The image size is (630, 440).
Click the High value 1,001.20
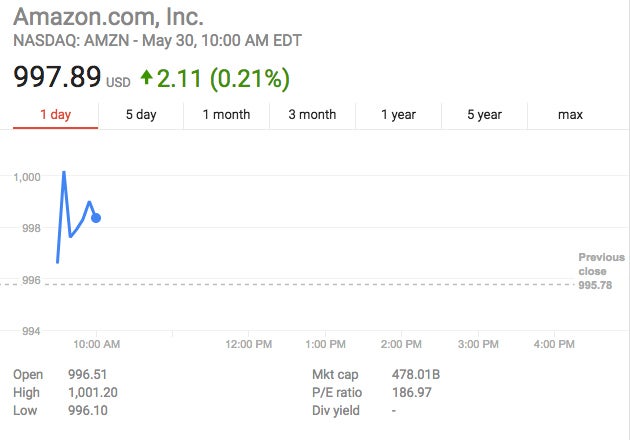pyautogui.click(x=91, y=393)
